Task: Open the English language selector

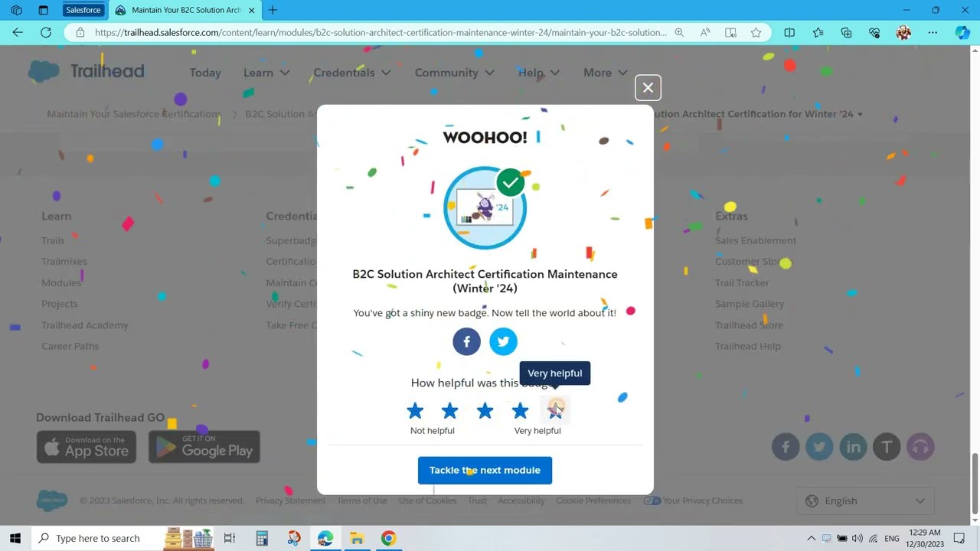Action: click(x=865, y=500)
